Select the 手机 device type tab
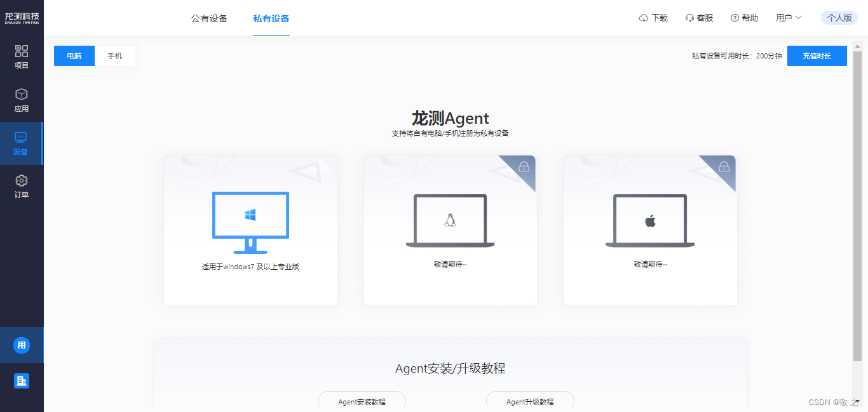 115,56
